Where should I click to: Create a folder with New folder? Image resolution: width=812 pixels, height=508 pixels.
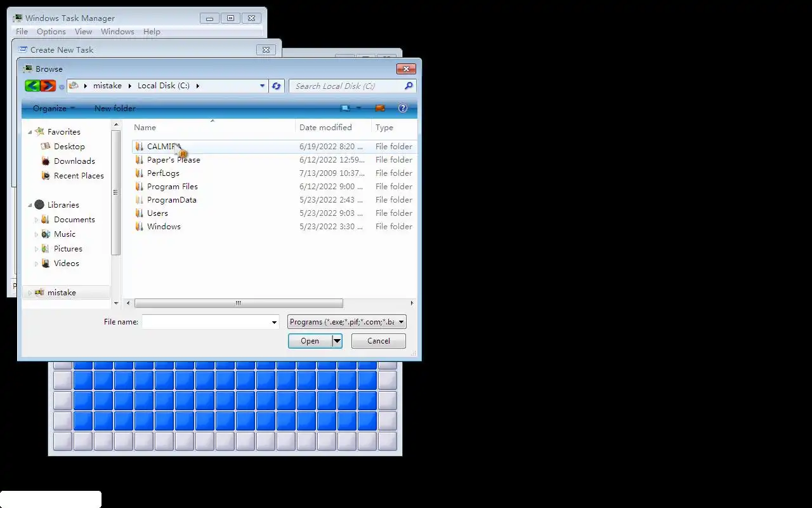click(x=115, y=108)
